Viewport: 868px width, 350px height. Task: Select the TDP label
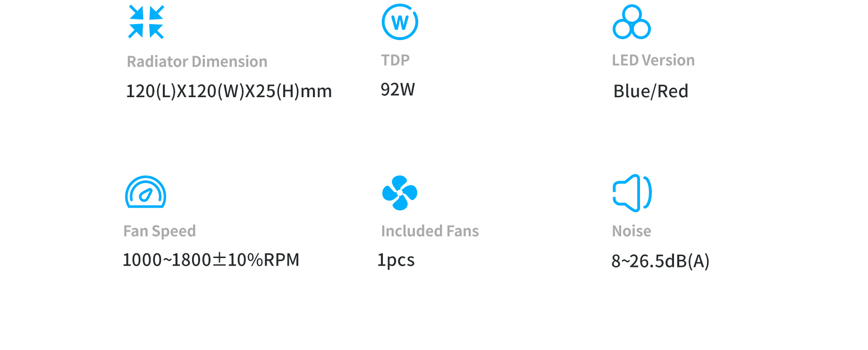(395, 60)
